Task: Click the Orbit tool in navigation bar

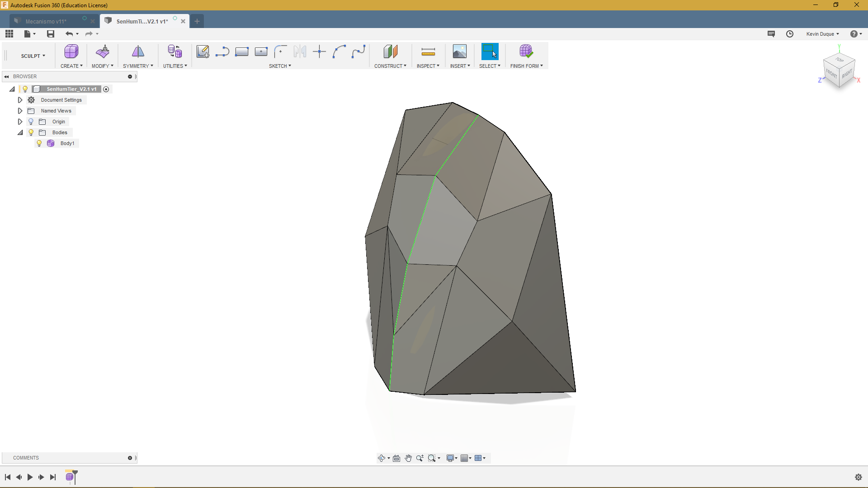Action: [382, 458]
